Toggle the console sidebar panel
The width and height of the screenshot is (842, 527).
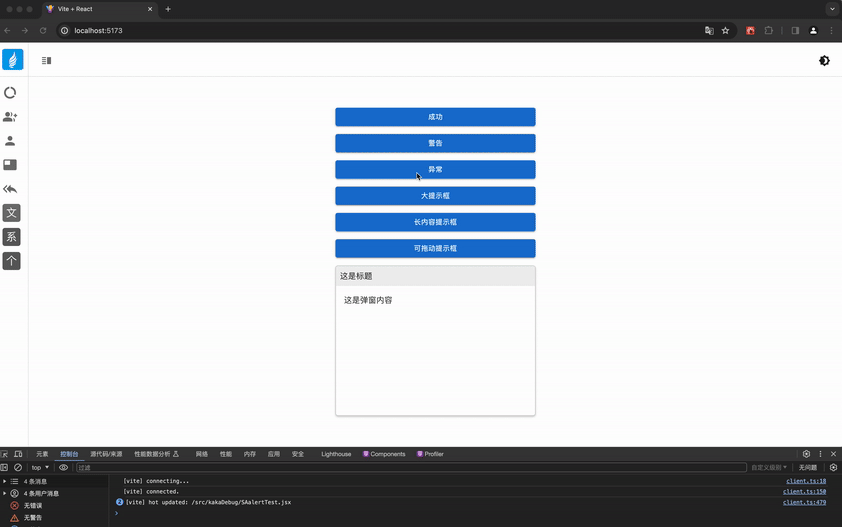point(4,467)
